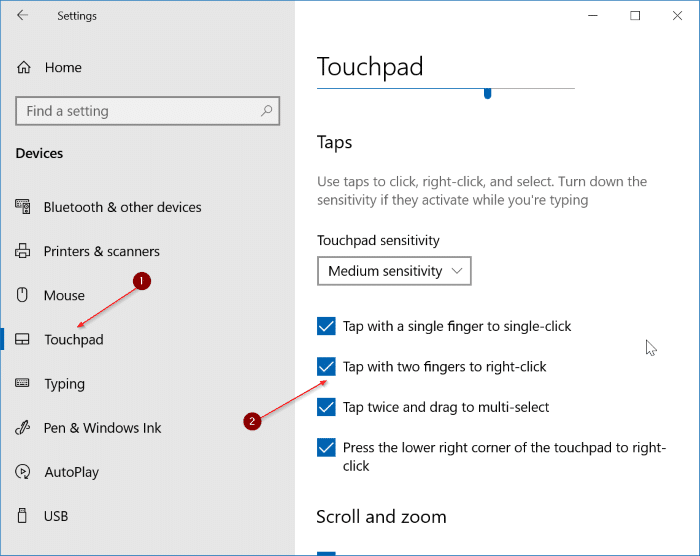Click the Pen & Windows Ink icon
700x556 pixels.
pyautogui.click(x=22, y=428)
